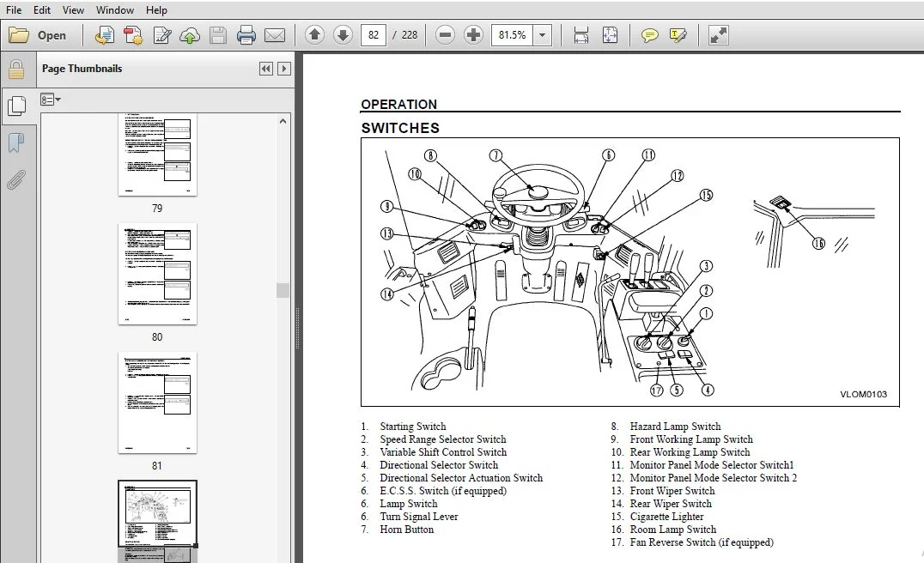Screen dimensions: 924x563
Task: Click the 'Front Working Lamp Switch' entry
Action: coord(691,439)
